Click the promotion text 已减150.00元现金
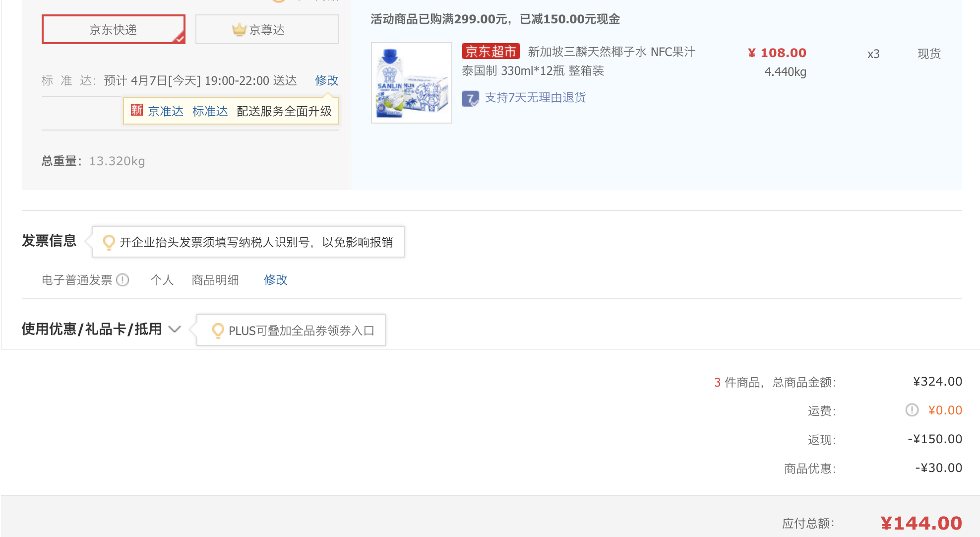The height and width of the screenshot is (537, 980). click(x=570, y=19)
